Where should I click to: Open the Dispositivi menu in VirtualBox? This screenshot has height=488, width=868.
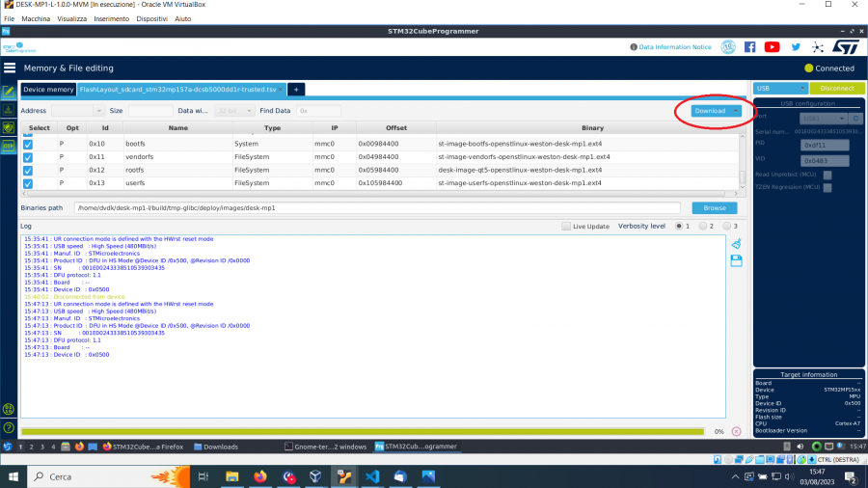151,18
